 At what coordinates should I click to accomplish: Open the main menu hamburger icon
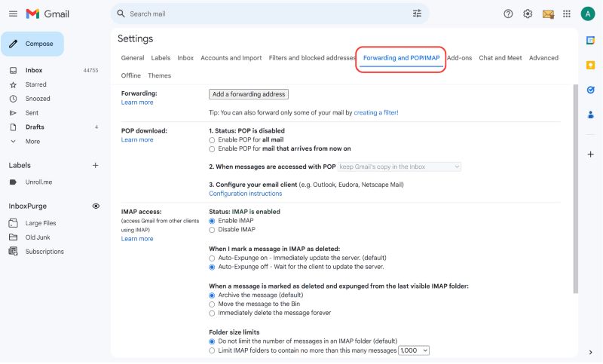pos(13,14)
